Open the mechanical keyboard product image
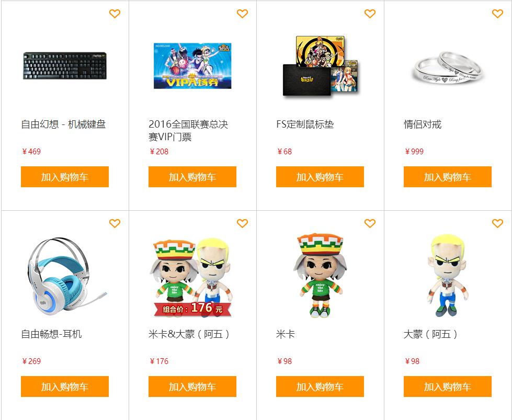The image size is (512, 420). coord(65,66)
